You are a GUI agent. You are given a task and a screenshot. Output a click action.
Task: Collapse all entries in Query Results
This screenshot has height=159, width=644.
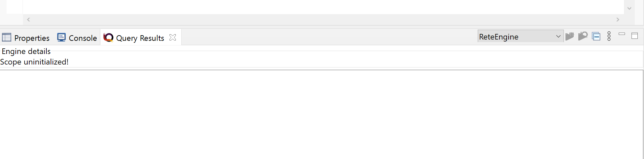pyautogui.click(x=596, y=36)
